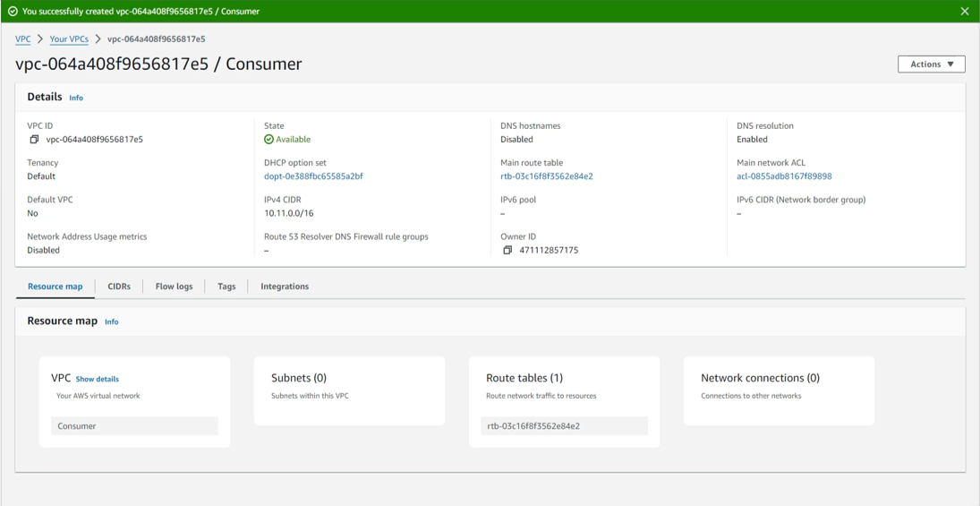Image resolution: width=980 pixels, height=506 pixels.
Task: Open main network ACL acl-0855adb8167f89898 link
Action: coord(784,176)
